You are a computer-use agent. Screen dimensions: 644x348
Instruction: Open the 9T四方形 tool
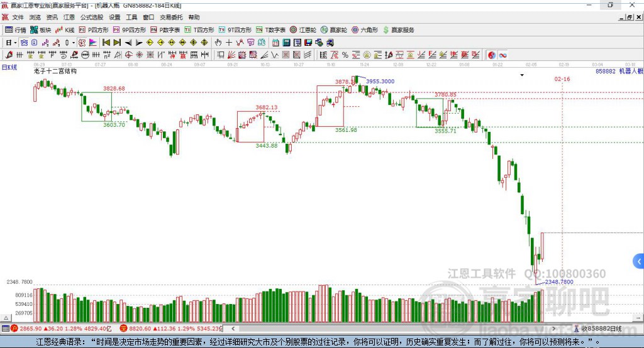pos(235,30)
